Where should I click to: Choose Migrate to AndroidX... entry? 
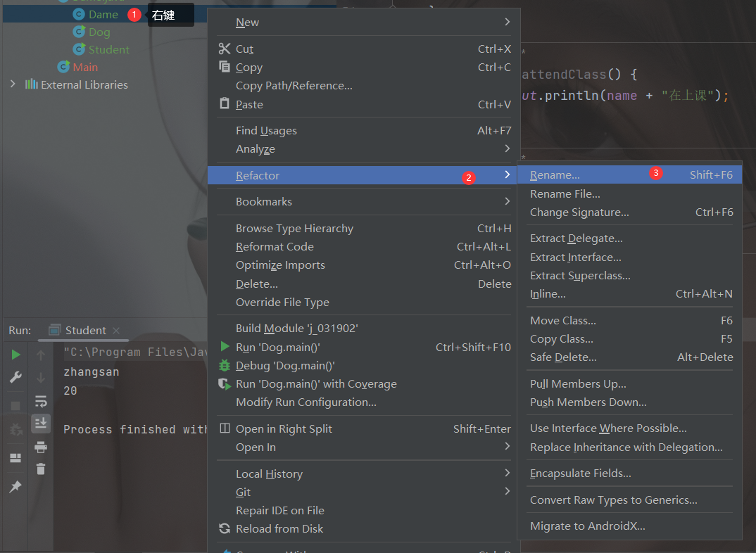pos(629,526)
